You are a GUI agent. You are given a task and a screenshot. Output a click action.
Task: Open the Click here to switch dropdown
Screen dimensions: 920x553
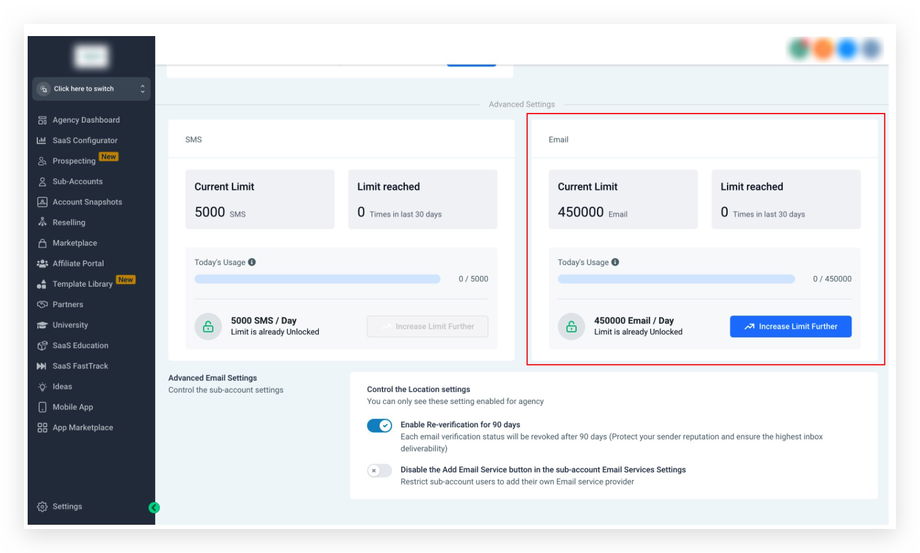point(91,89)
